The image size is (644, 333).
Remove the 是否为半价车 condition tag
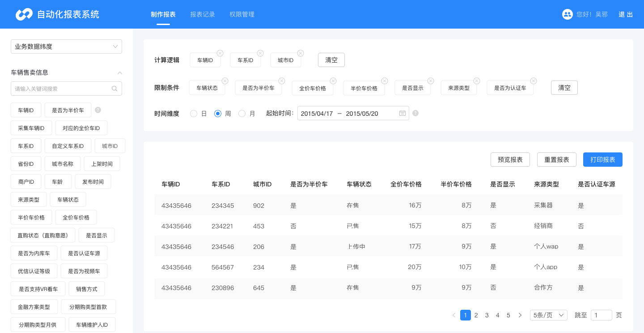[x=282, y=81]
